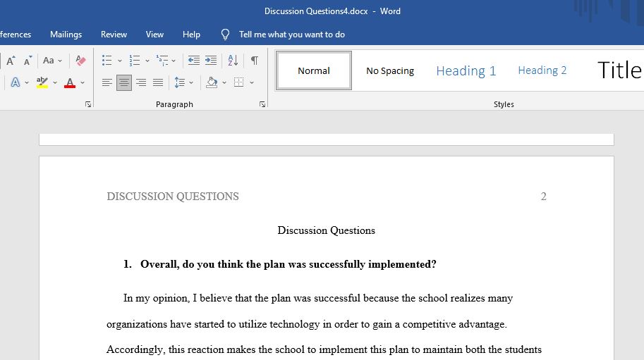Open Paragraph settings dialog launcher
Viewport: 644px width, 360px height.
(x=262, y=104)
